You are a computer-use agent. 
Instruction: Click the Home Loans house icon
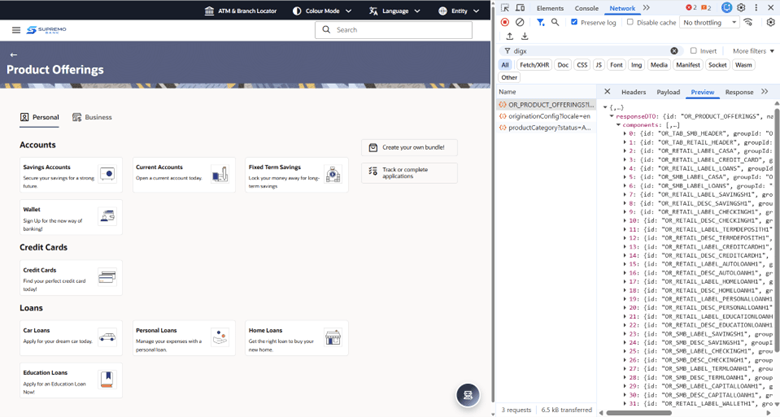click(x=333, y=337)
